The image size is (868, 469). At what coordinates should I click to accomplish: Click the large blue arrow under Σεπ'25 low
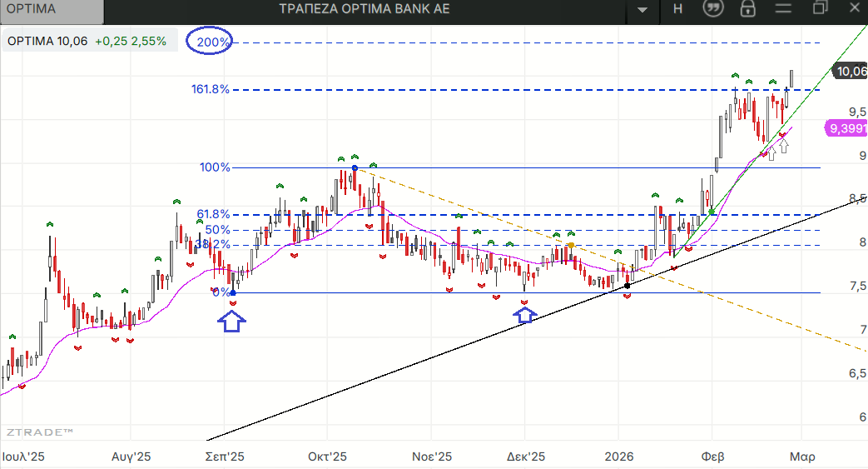pos(232,320)
